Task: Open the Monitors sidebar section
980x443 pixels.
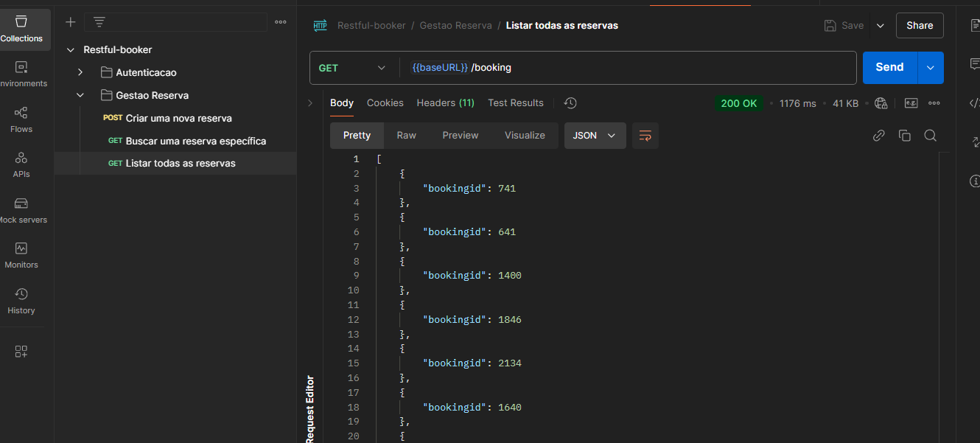Action: tap(21, 255)
